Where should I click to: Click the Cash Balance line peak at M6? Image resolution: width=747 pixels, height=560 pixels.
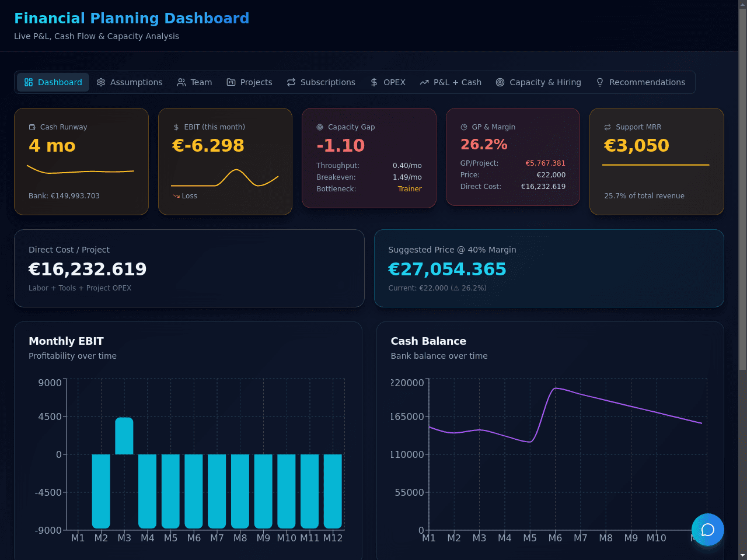point(555,388)
